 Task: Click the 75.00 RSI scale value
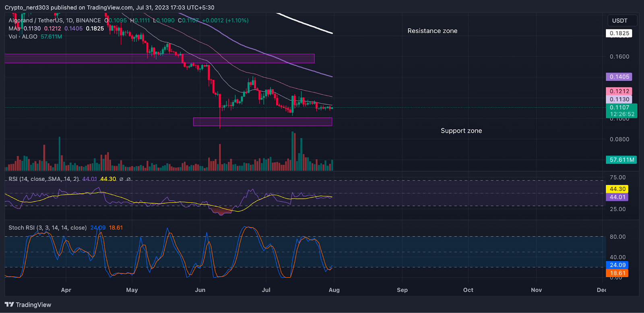pyautogui.click(x=618, y=178)
